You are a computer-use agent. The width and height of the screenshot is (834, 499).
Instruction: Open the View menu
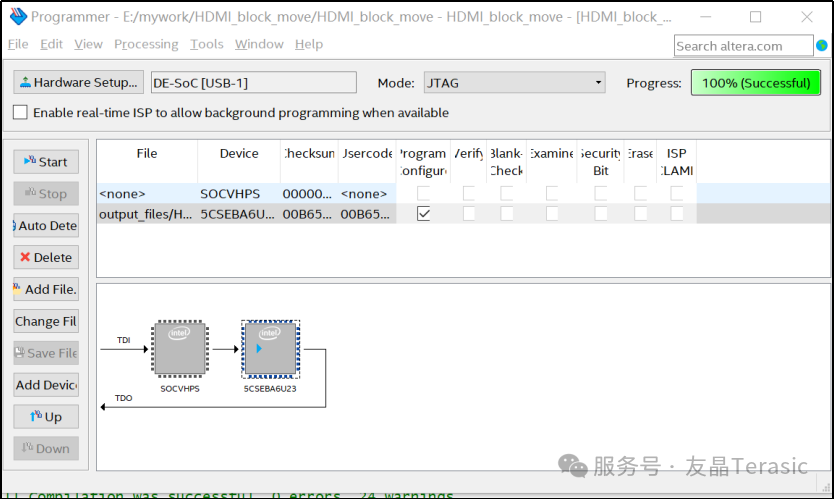click(88, 44)
